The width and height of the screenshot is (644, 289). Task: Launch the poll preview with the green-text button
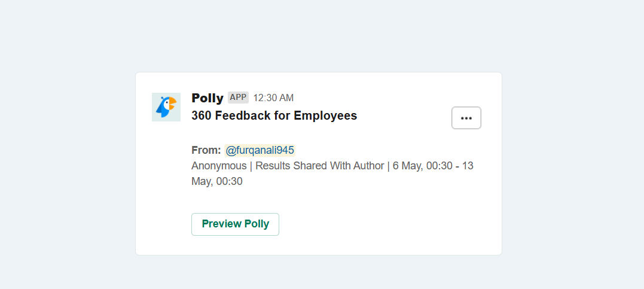(x=236, y=224)
